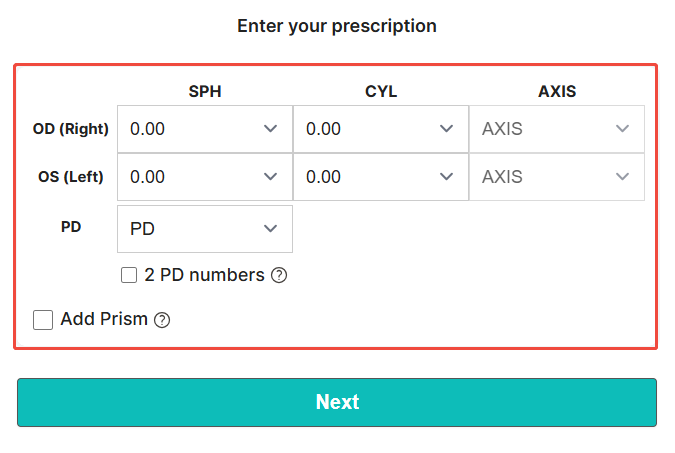Open the OD (Right) AXIS dropdown
Screen dimensions: 675x453
(557, 129)
